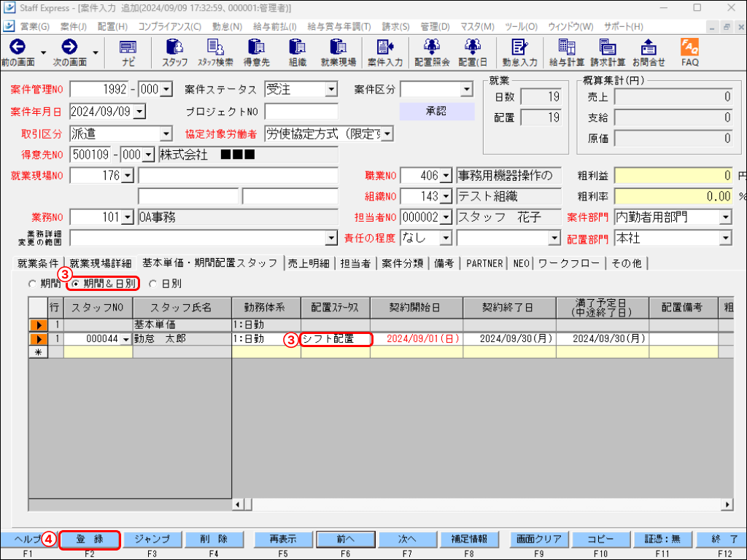Go forward with the 次の画面 arrow icon

(69, 47)
